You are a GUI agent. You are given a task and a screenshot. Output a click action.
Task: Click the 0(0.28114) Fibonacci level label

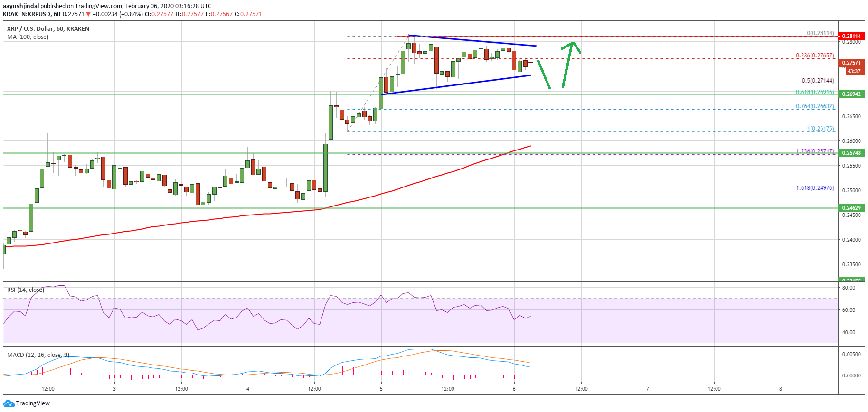tap(821, 33)
